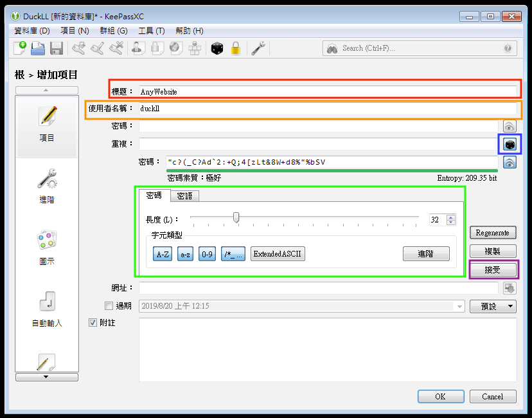Click the open database folder icon

pos(38,48)
